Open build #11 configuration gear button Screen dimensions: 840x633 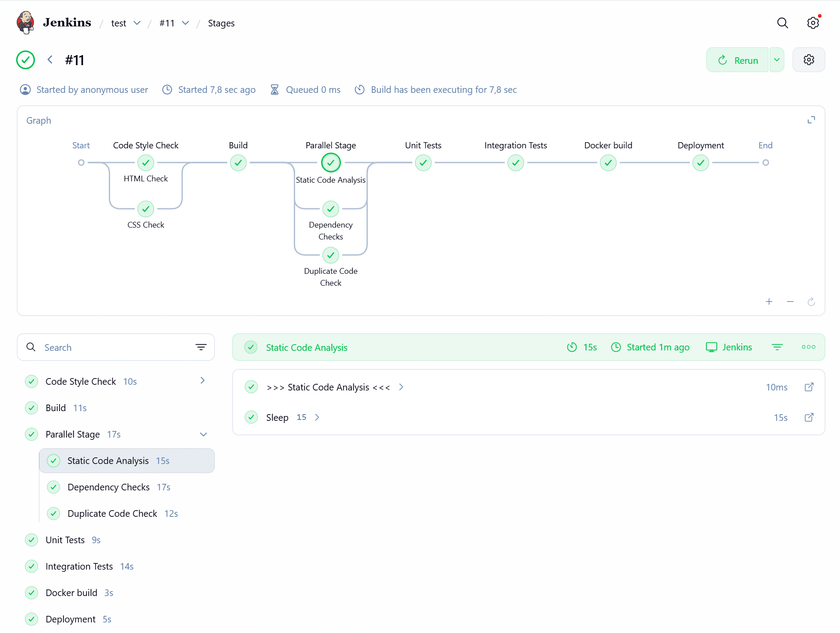click(808, 60)
